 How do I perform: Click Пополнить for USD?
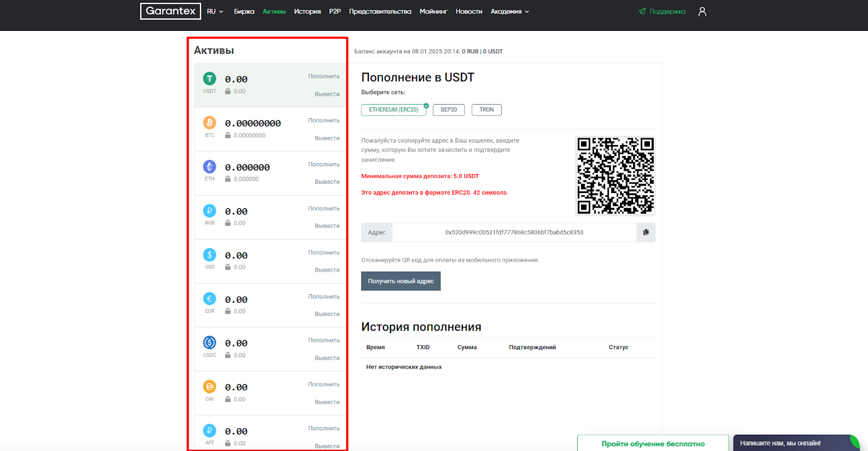click(x=324, y=253)
